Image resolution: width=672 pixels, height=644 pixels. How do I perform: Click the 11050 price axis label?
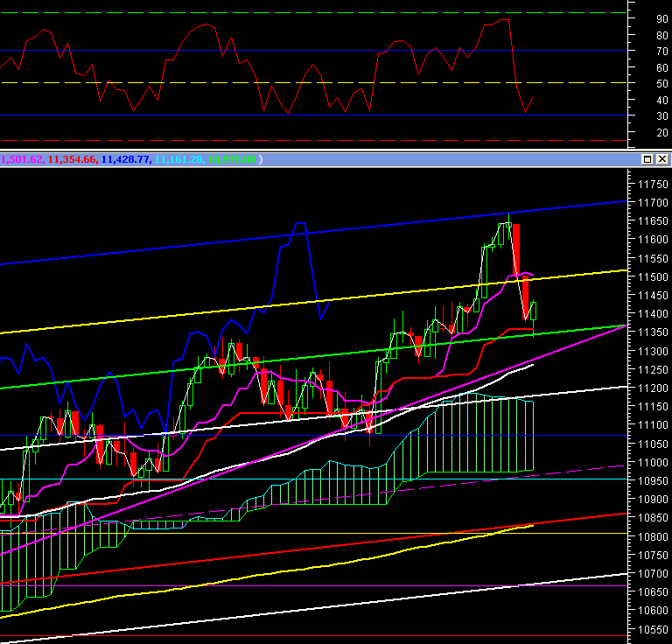pyautogui.click(x=653, y=444)
